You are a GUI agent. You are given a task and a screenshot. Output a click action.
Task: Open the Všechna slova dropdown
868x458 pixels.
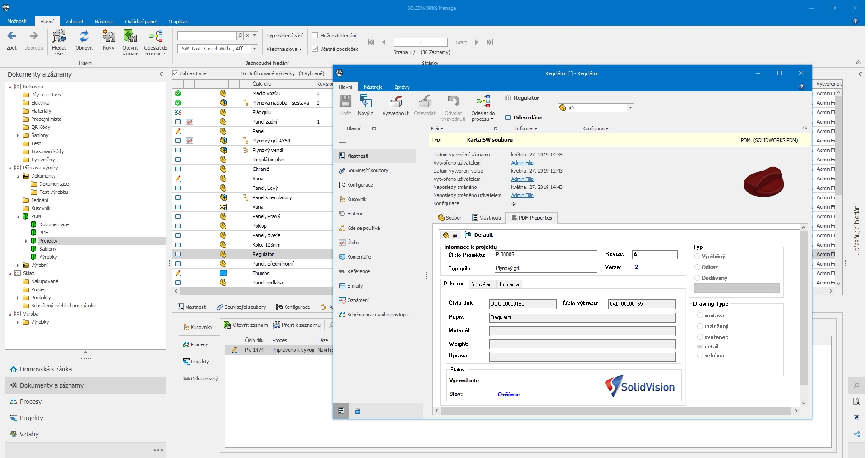click(284, 49)
